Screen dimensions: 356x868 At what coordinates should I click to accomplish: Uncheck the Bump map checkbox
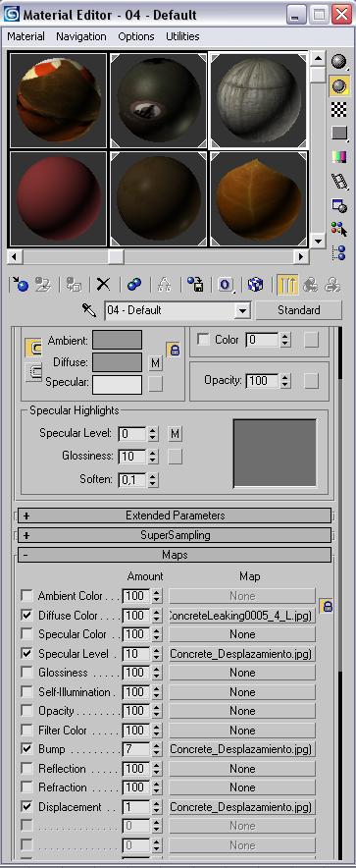[26, 749]
